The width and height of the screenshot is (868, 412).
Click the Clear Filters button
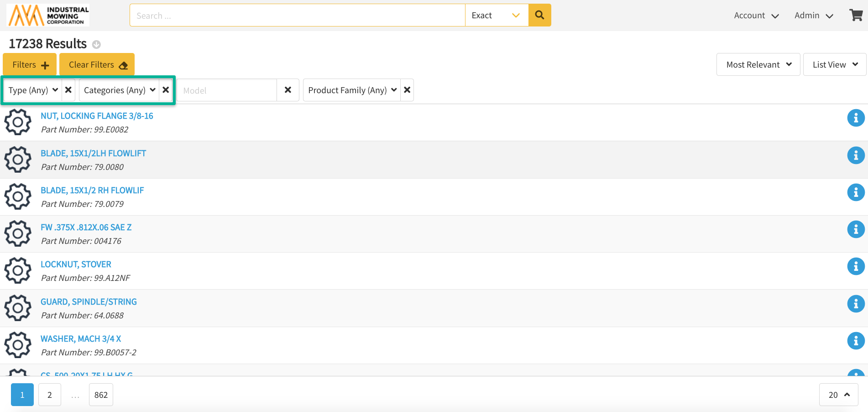[97, 64]
